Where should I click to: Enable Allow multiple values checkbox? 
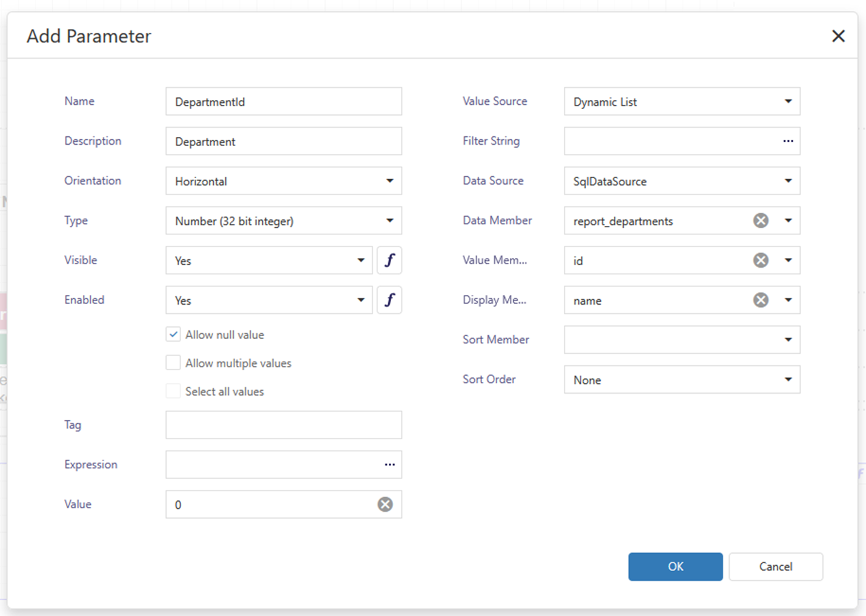tap(173, 363)
